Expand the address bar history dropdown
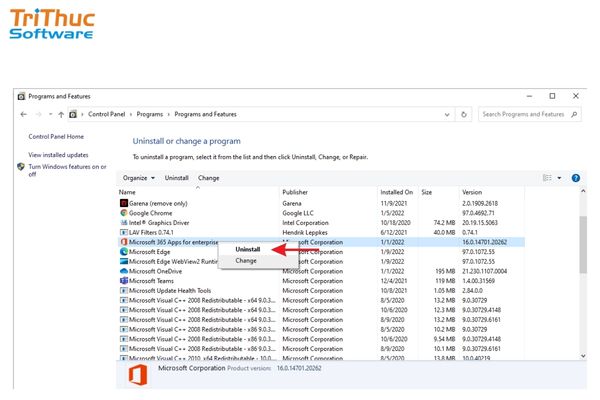 pyautogui.click(x=447, y=114)
